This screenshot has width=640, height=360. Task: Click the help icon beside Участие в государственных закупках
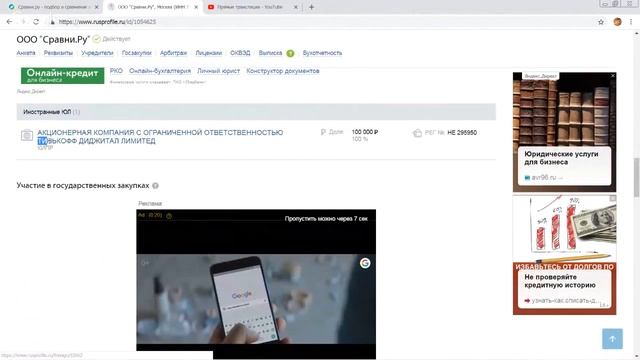coord(156,186)
